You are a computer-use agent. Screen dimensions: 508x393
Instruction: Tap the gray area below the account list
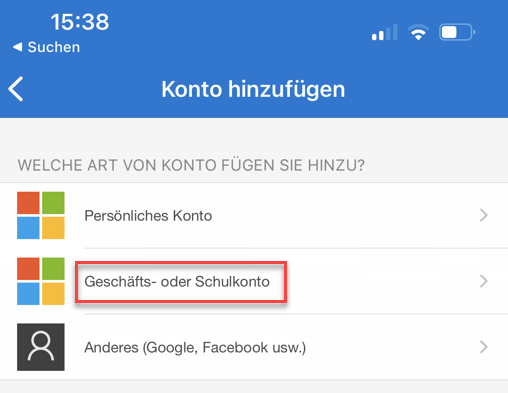(254, 387)
